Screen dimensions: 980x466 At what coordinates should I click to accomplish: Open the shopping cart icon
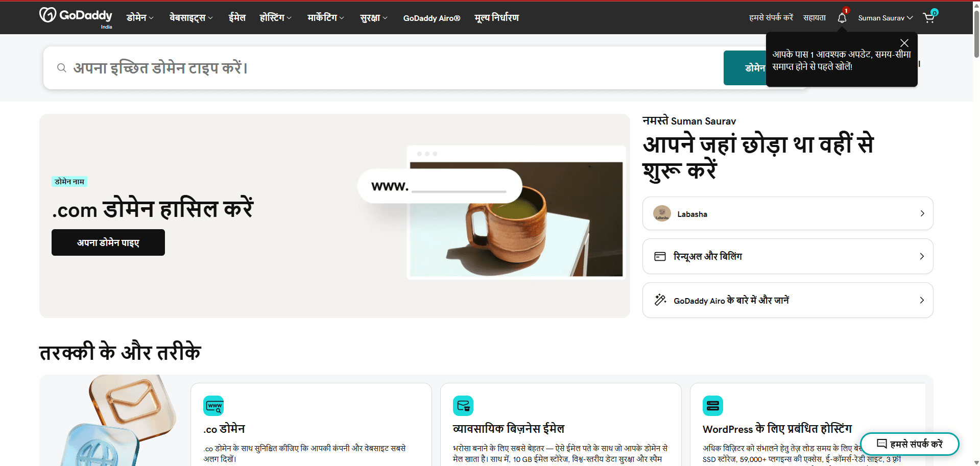pos(929,18)
